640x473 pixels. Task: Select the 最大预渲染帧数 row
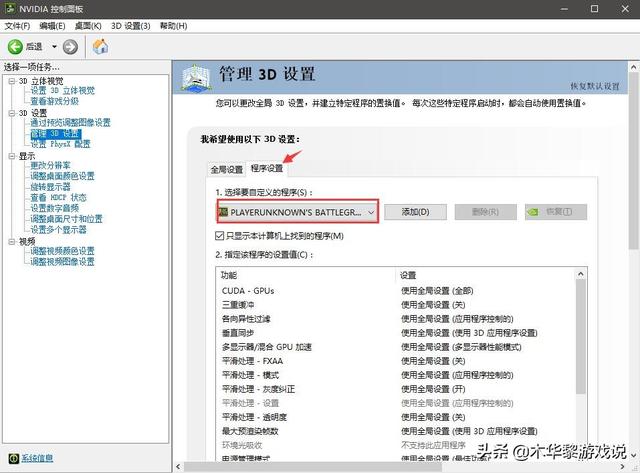[397, 431]
